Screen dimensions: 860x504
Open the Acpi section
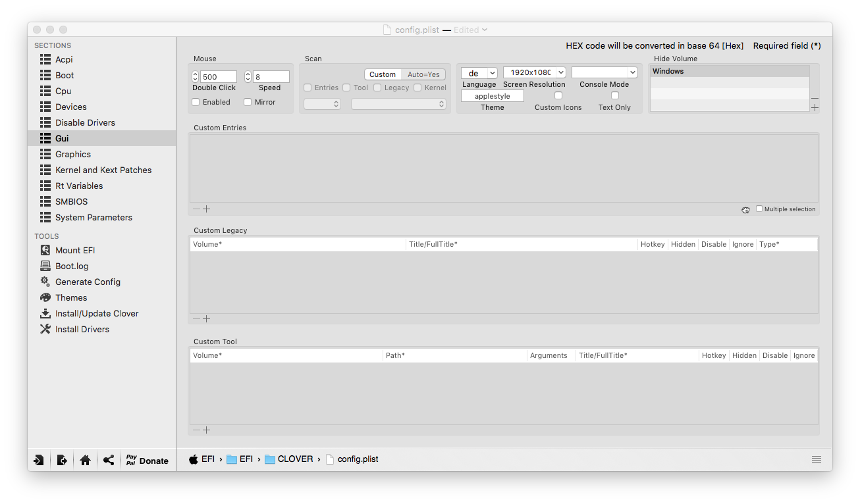pyautogui.click(x=101, y=59)
